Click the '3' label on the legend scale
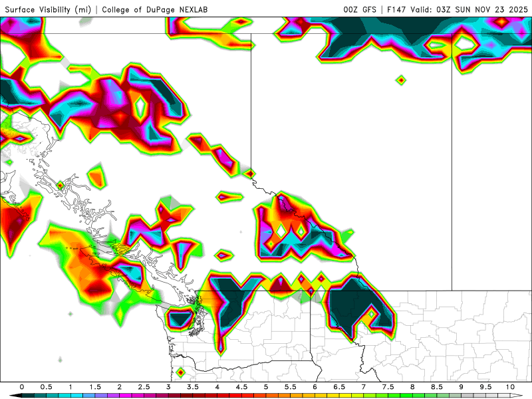Screen dimensions: 532x399 (168, 387)
